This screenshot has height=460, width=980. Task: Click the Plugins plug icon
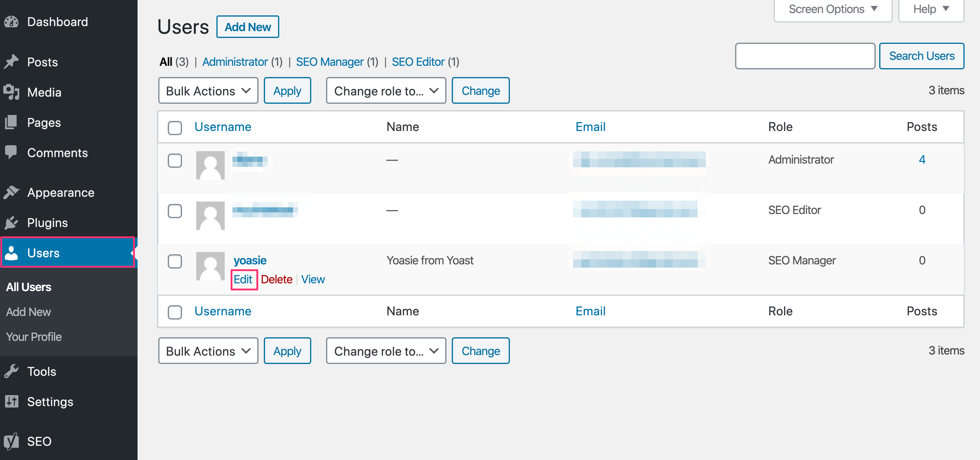(x=12, y=223)
